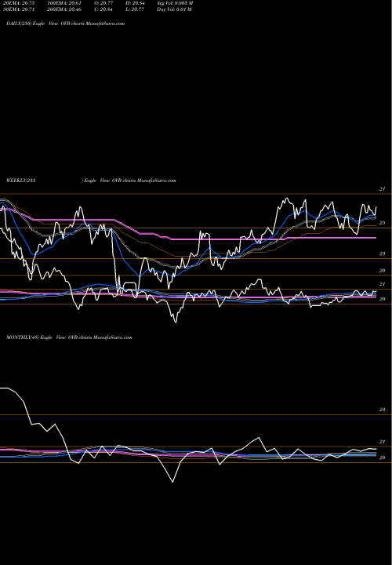Click the 50EMA: 20.71 value
392x565 pixels.
[19, 9]
